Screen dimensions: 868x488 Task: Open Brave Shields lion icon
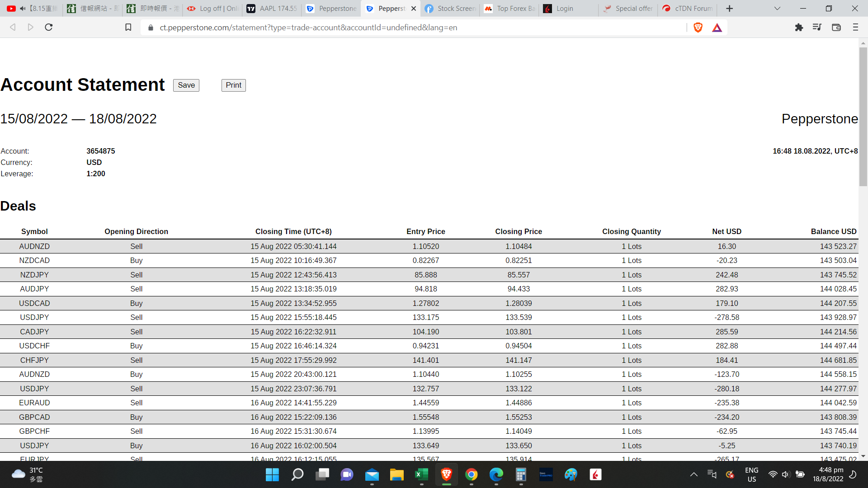[x=698, y=28]
